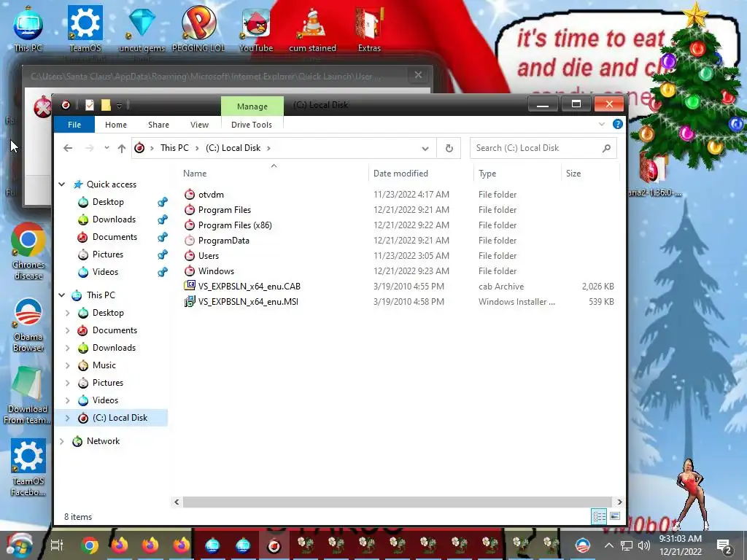The width and height of the screenshot is (747, 560).
Task: Switch to Details view icon in status bar
Action: coord(600,516)
